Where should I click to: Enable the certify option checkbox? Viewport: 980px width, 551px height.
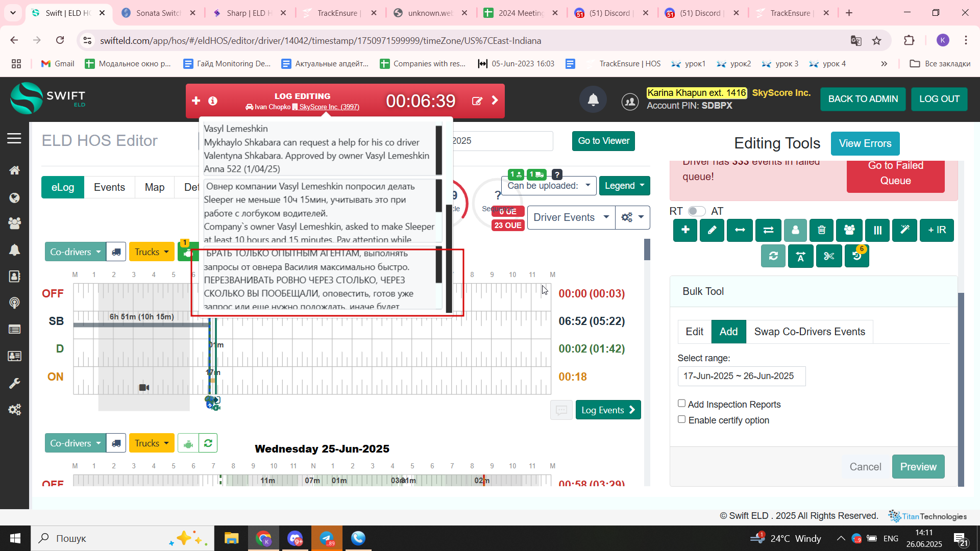(681, 419)
